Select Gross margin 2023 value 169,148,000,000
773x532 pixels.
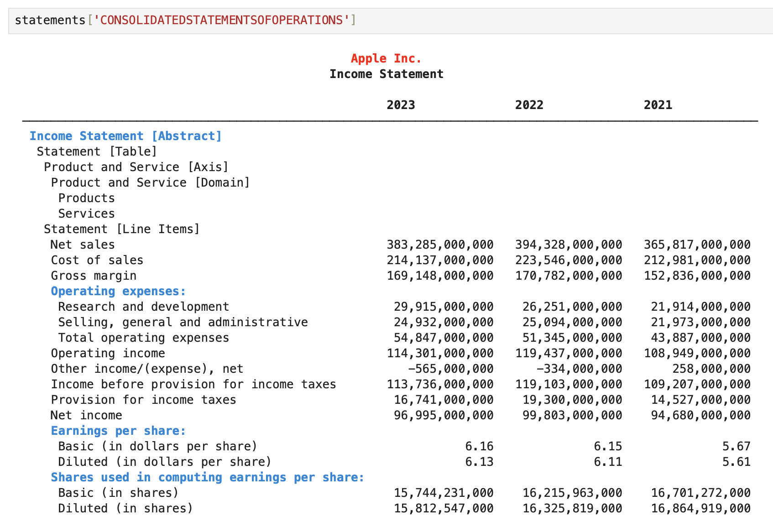coord(440,276)
